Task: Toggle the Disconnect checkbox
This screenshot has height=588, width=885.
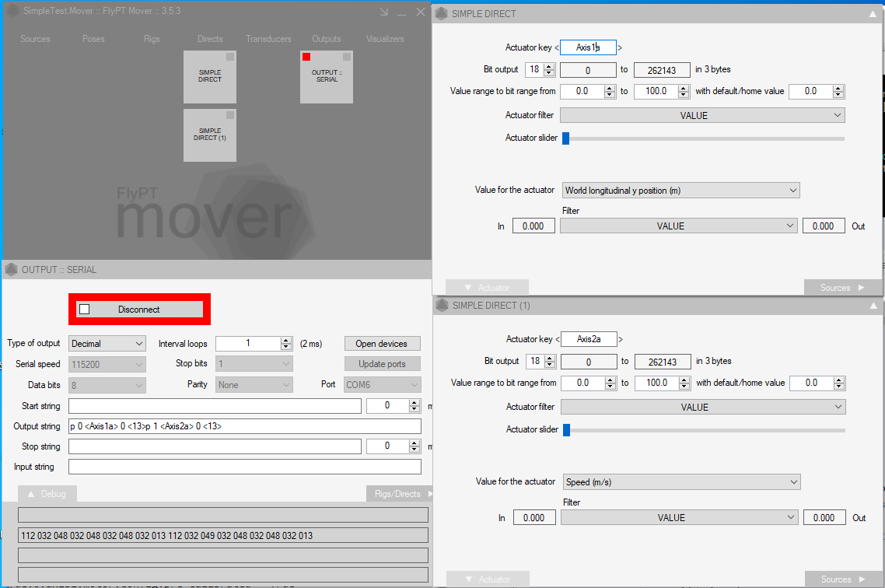Action: (x=85, y=310)
